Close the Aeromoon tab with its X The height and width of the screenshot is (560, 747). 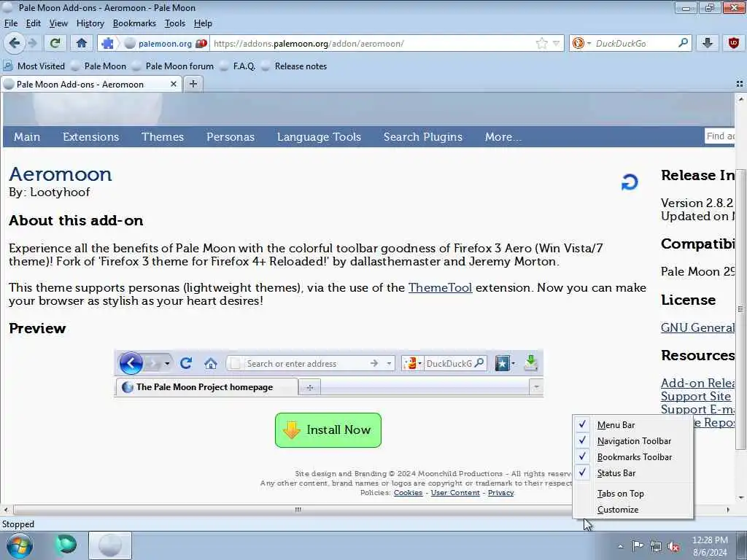click(174, 84)
